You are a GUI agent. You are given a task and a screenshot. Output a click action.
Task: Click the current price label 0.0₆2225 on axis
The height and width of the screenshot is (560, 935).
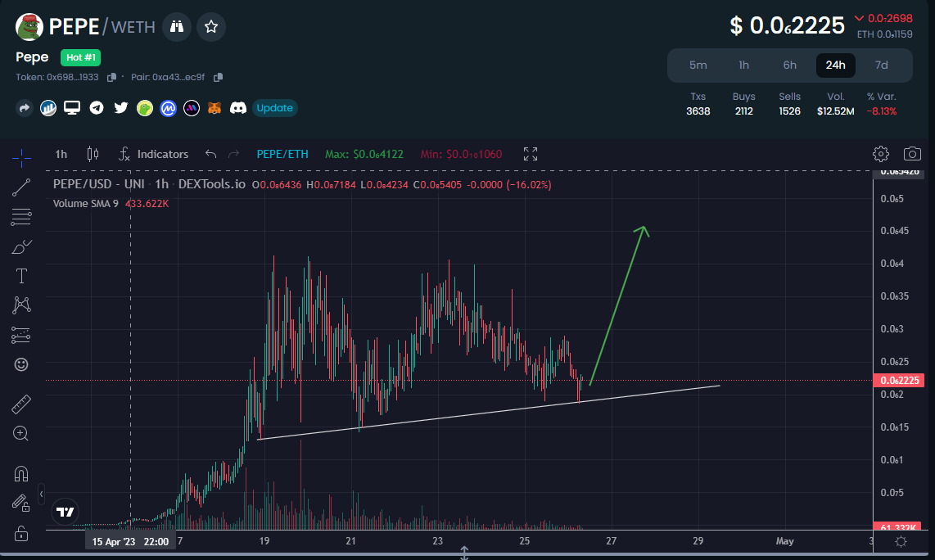[899, 381]
